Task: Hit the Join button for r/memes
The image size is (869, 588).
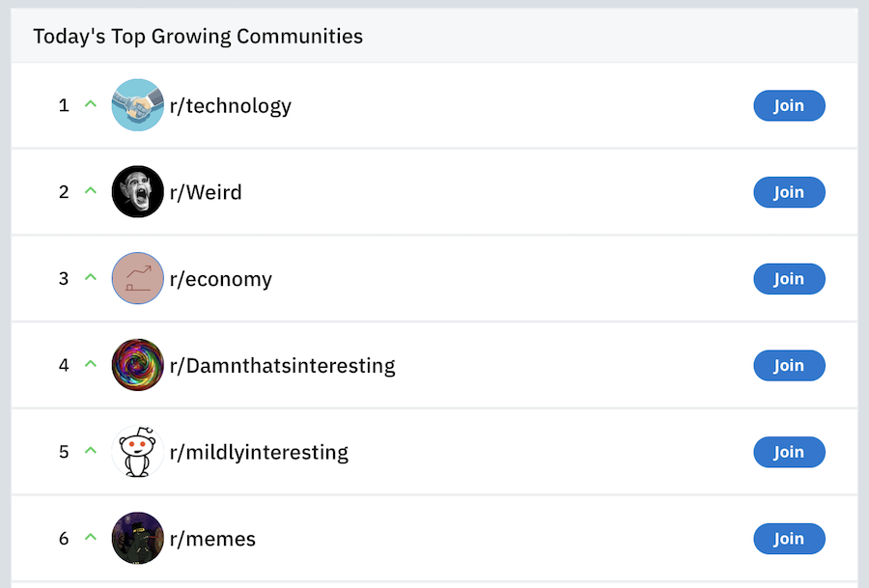Action: 789,539
